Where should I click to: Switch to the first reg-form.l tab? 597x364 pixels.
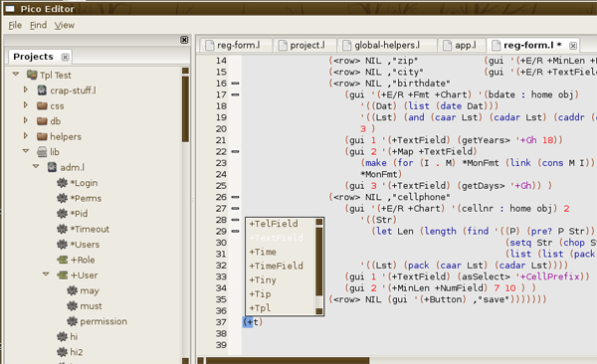(236, 45)
